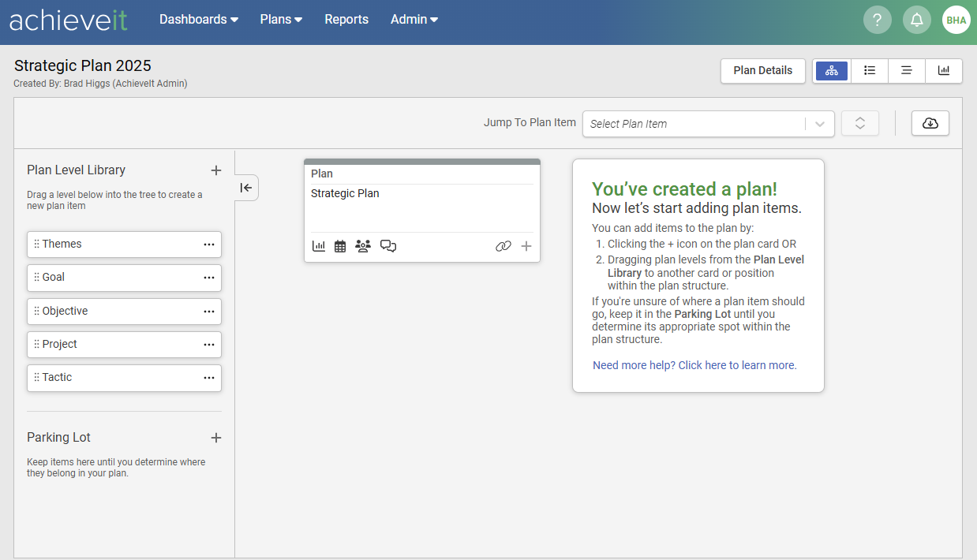977x560 pixels.
Task: Select the Themes level card
Action: 124,245
